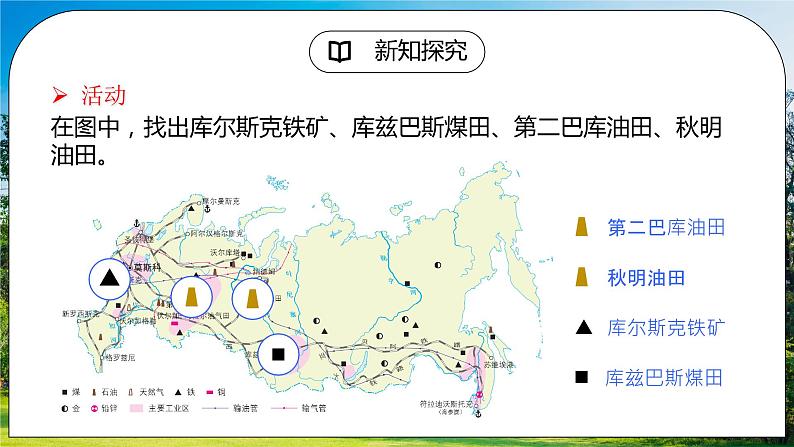The width and height of the screenshot is (794, 447).
Task: Click the oil icon beside 秋明油田 label
Action: pyautogui.click(x=582, y=277)
